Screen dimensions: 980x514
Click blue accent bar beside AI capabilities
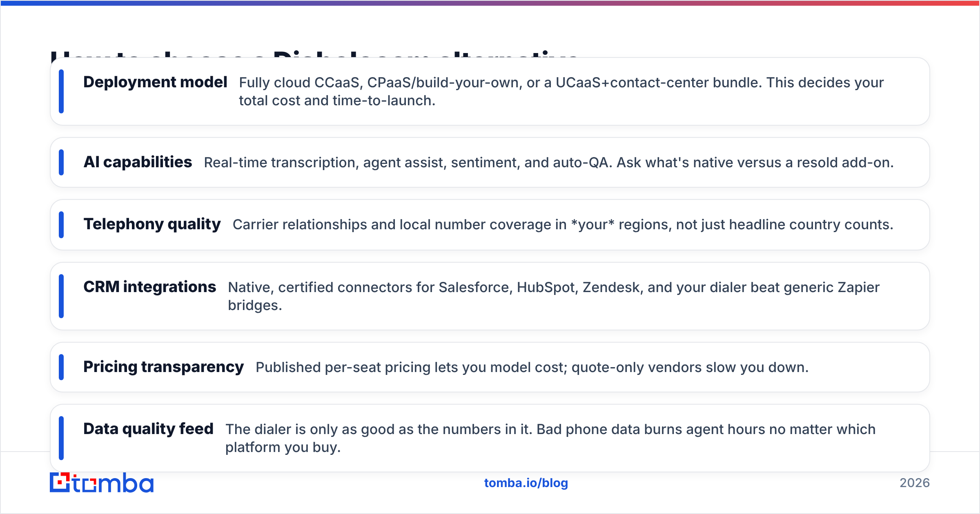pyautogui.click(x=61, y=162)
